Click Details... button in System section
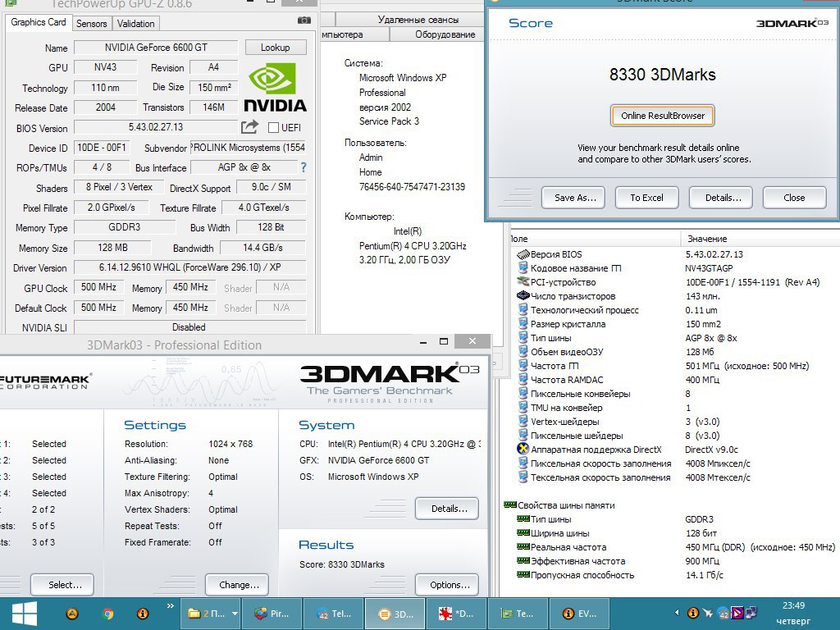The width and height of the screenshot is (840, 630). coord(447,509)
